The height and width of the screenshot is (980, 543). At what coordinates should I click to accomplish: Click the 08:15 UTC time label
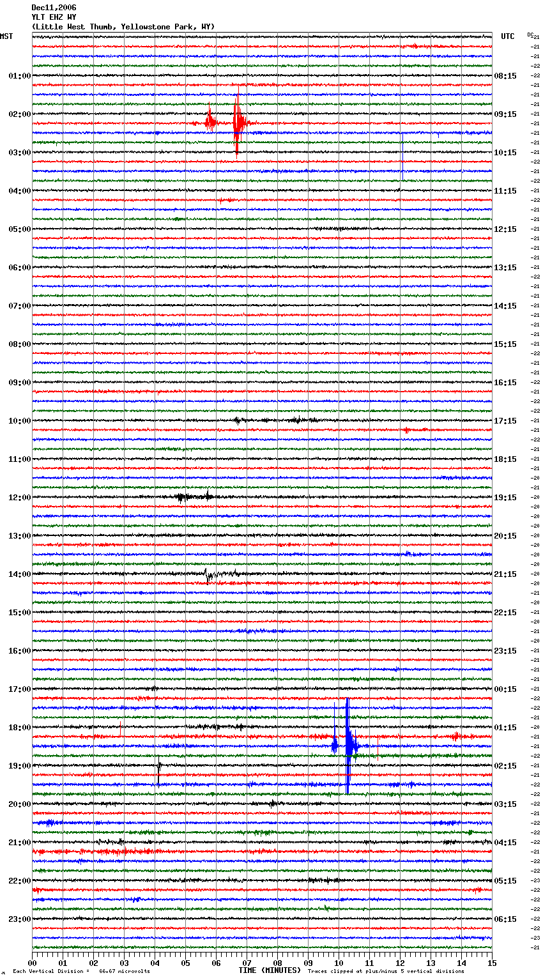pyautogui.click(x=505, y=76)
